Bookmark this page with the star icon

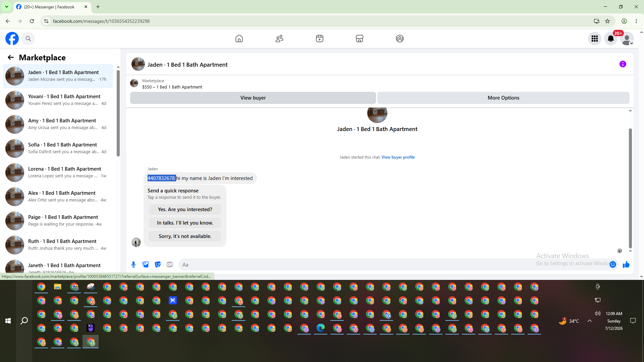pyautogui.click(x=607, y=21)
